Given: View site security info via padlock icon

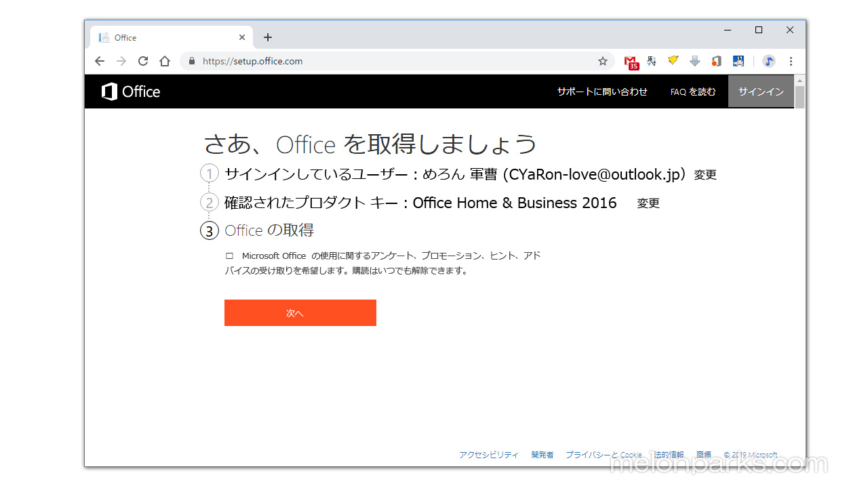Looking at the screenshot, I should [192, 61].
